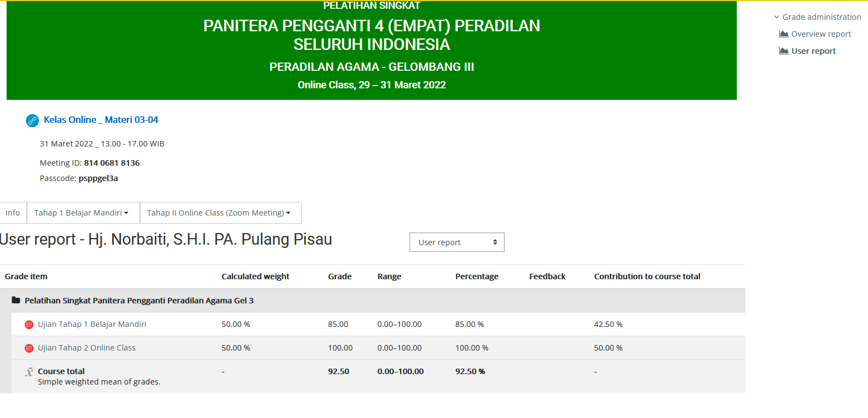
Task: Go to Overview report in sidebar
Action: [821, 34]
